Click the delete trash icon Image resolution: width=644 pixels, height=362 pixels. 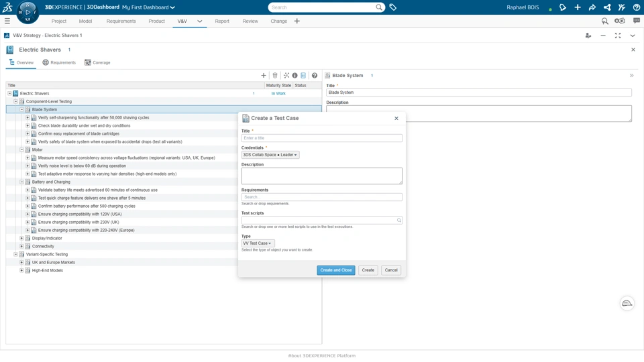pos(275,76)
